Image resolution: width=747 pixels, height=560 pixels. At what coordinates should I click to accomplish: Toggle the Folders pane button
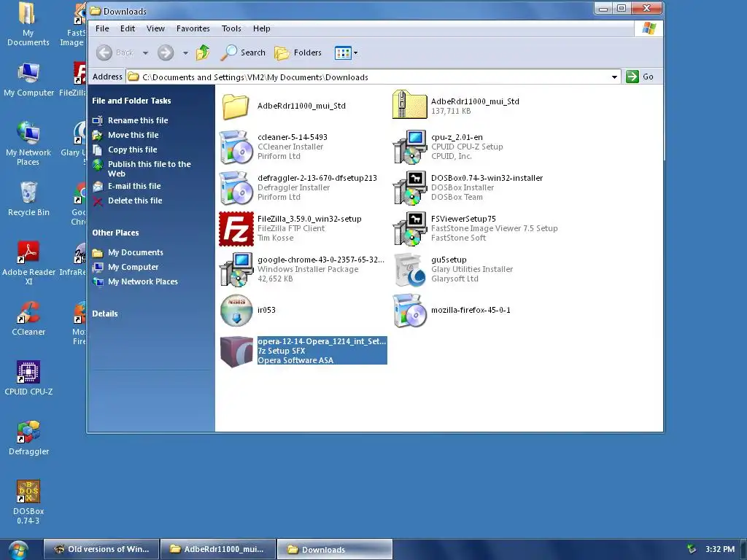tap(298, 52)
